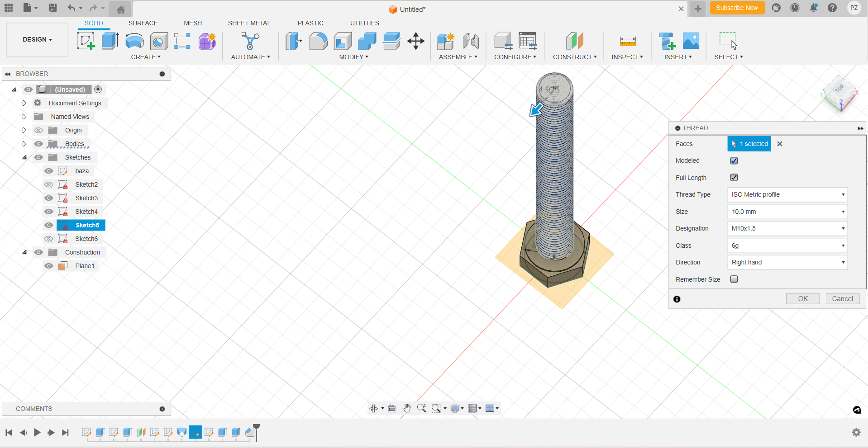Switch to the SURFACE tab
This screenshot has height=448, width=868.
143,23
